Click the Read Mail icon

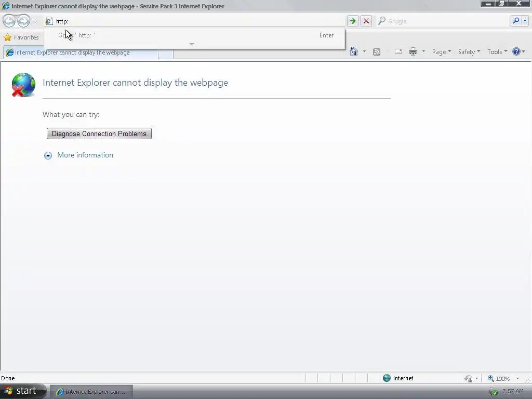[x=398, y=51]
